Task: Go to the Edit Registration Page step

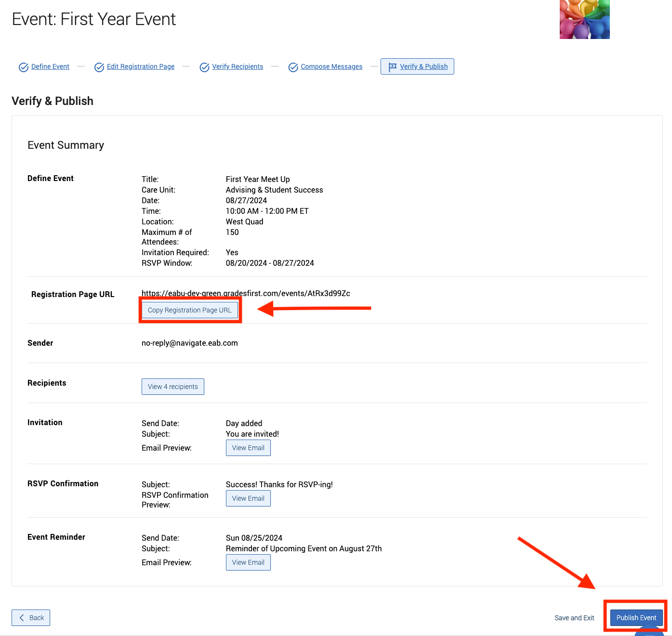Action: [141, 66]
